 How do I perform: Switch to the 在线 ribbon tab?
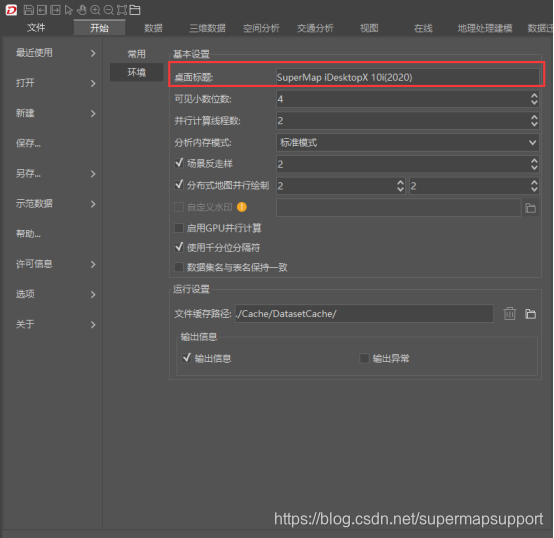pyautogui.click(x=423, y=28)
